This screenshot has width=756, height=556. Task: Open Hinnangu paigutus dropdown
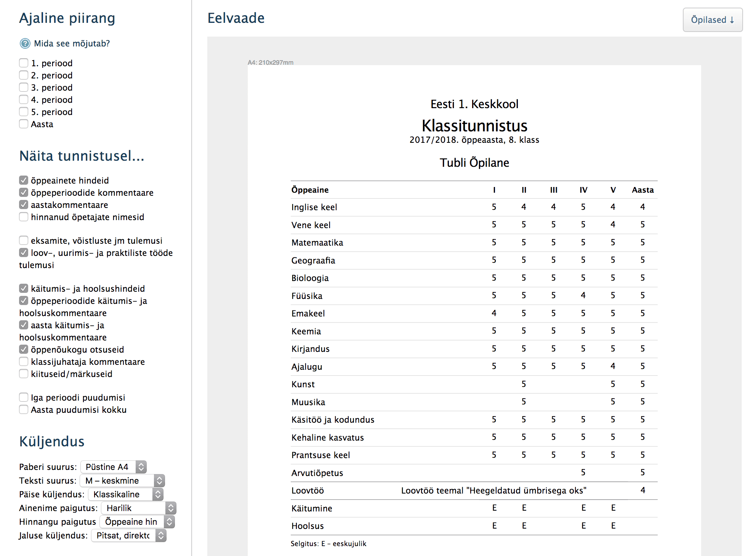137,522
